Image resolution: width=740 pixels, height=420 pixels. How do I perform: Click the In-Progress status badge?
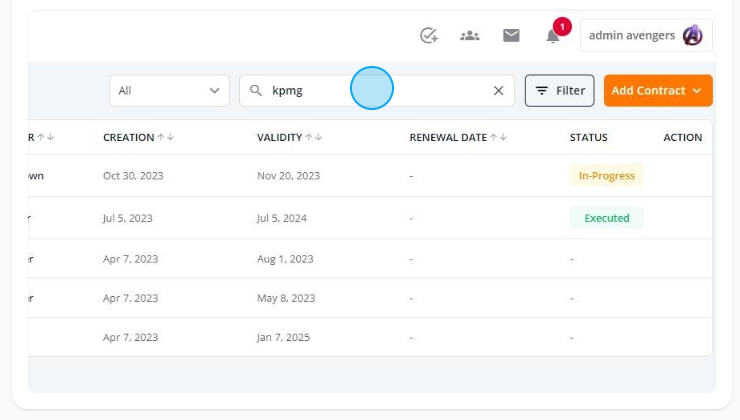[x=606, y=176]
